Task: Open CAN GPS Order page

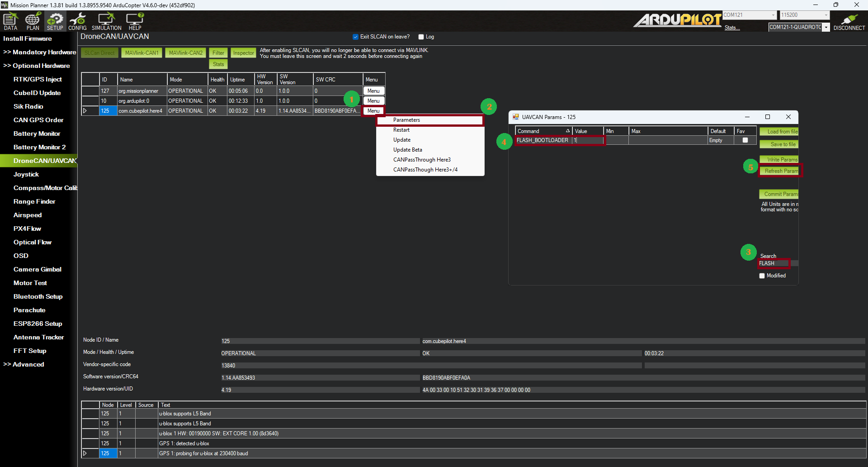Action: tap(38, 120)
